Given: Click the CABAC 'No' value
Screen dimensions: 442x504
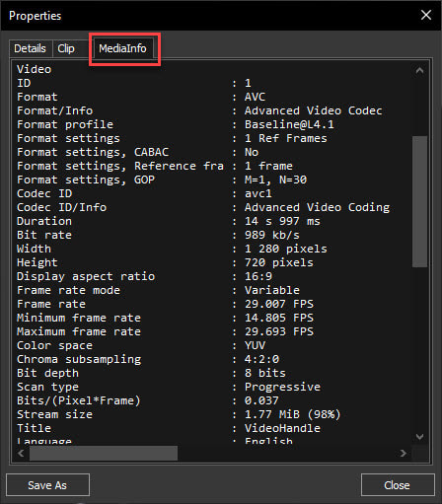Looking at the screenshot, I should [x=252, y=152].
